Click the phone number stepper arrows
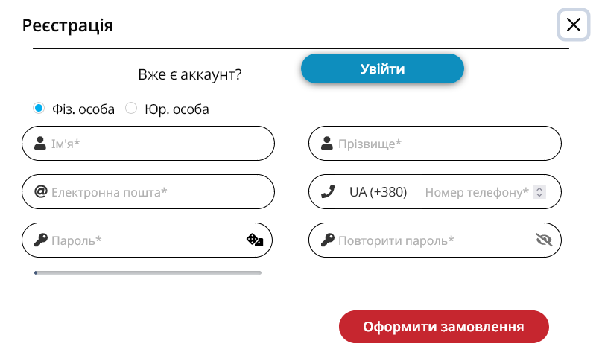The height and width of the screenshot is (364, 599). (x=539, y=192)
